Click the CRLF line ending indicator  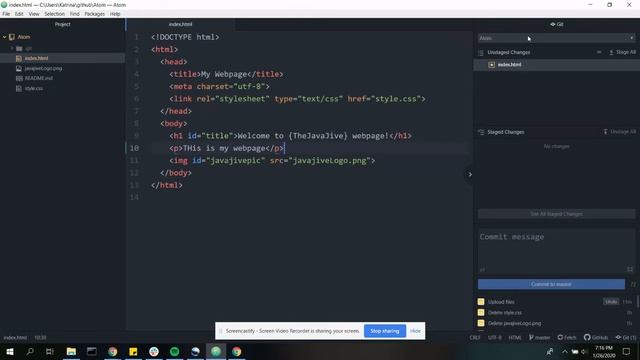tap(475, 338)
